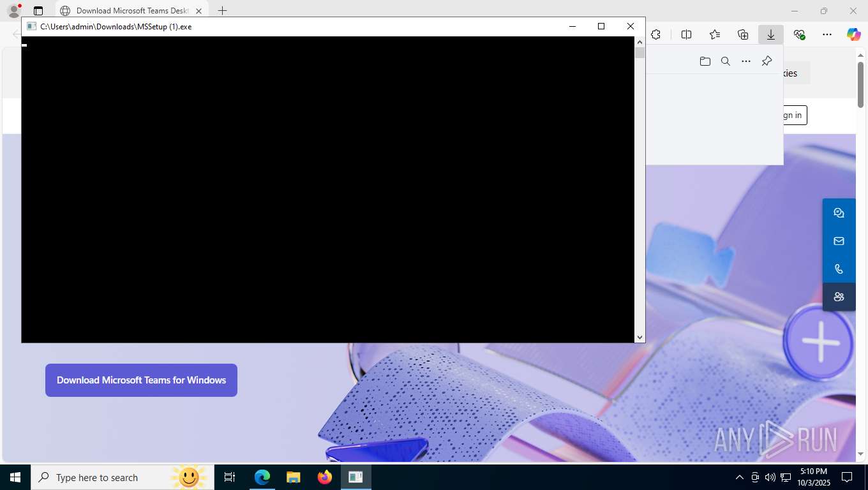Screen dimensions: 868x490
Task: Click console window scrollbar up arrow
Action: pyautogui.click(x=640, y=42)
